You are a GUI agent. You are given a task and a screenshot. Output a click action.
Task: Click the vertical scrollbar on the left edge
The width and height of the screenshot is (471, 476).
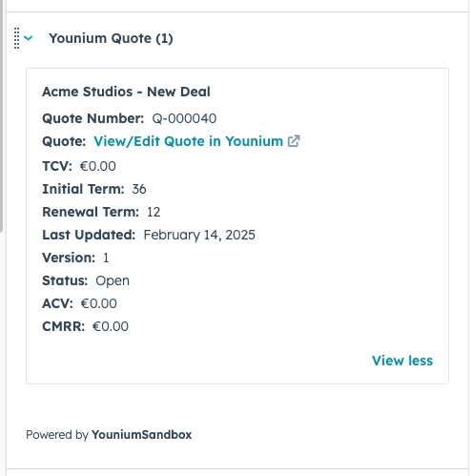(x=1, y=116)
